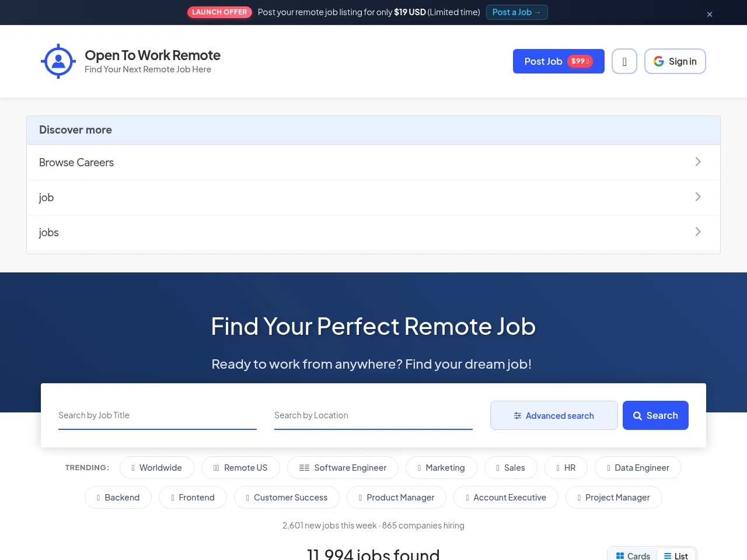Open the 'jobs' row chevron
Viewport: 747px width, 560px height.
click(x=698, y=232)
